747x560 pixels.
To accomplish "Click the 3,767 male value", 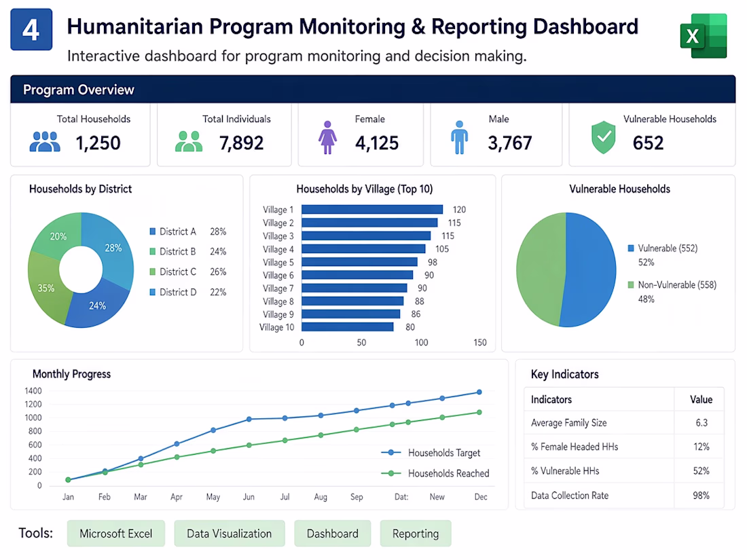I will (x=510, y=143).
